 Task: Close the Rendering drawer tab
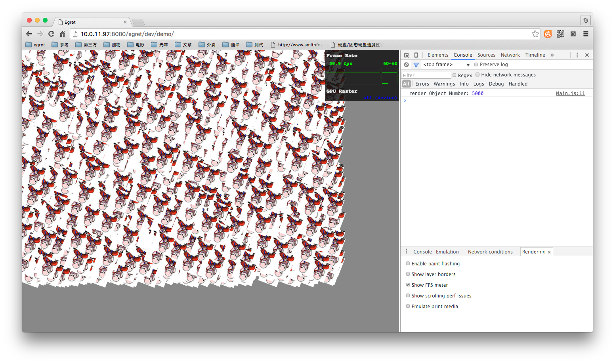coord(549,252)
